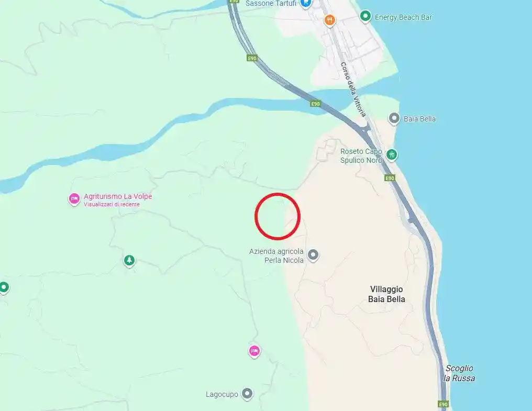
Task: Open the Roseto Capo Spulico Nord restaurant pin
Action: point(392,155)
